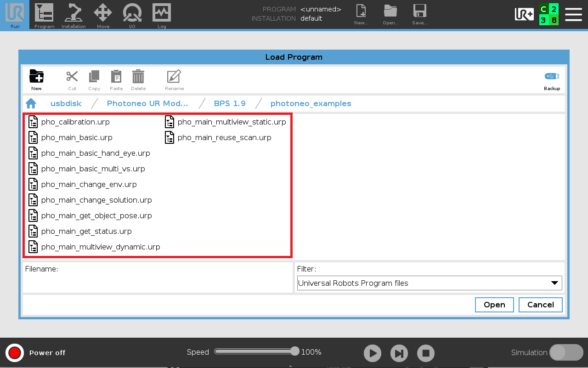
Task: Open the I/O tab
Action: point(132,15)
